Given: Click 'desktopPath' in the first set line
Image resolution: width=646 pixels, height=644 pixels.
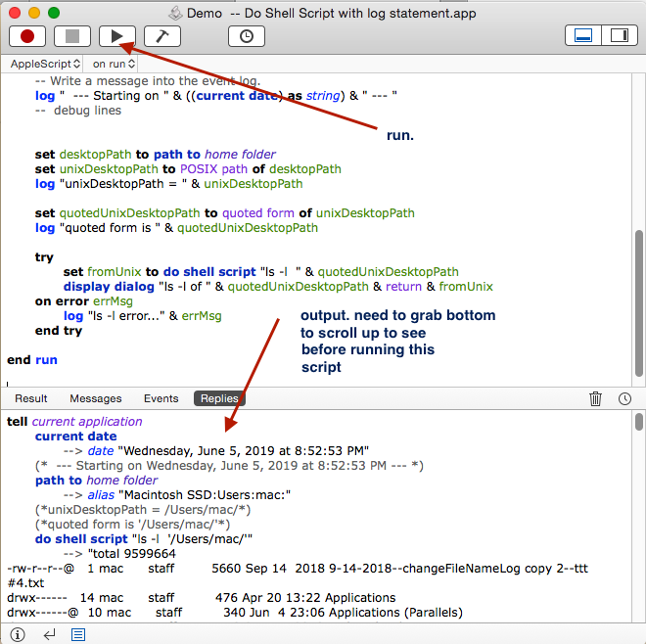Looking at the screenshot, I should point(95,154).
